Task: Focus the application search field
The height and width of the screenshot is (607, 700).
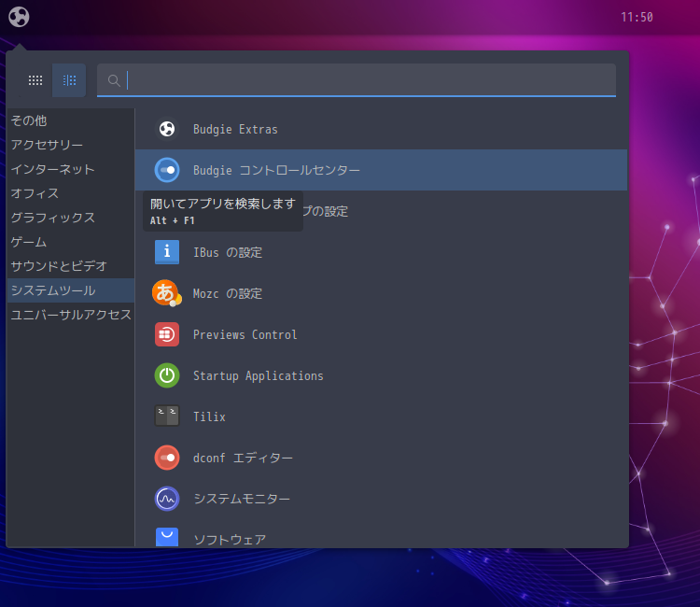Action: (357, 80)
